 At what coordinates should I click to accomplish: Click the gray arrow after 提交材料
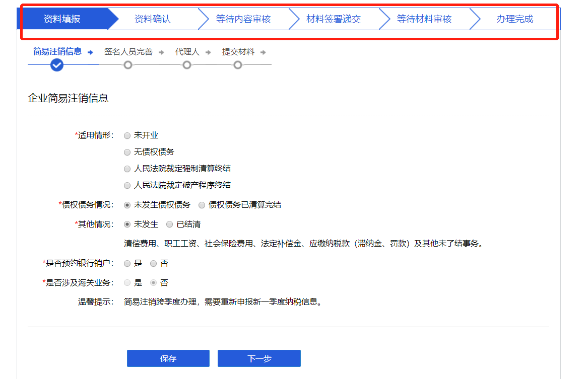(x=263, y=52)
